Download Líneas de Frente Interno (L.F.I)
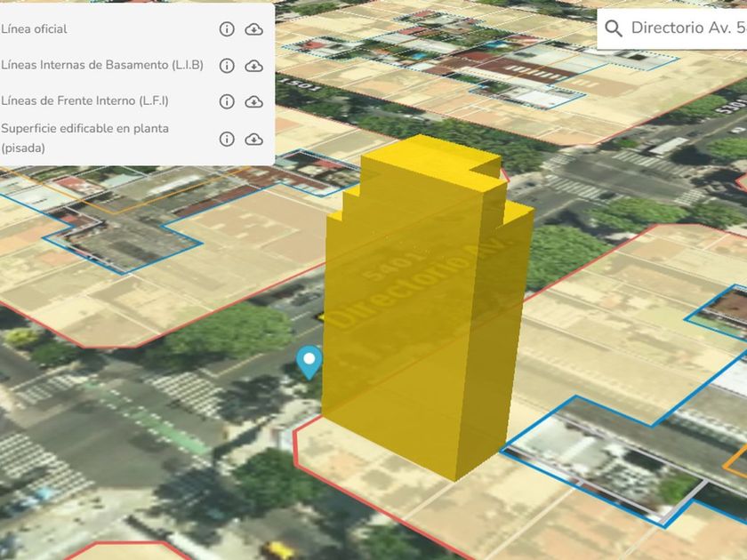This screenshot has width=747, height=560. pyautogui.click(x=253, y=101)
